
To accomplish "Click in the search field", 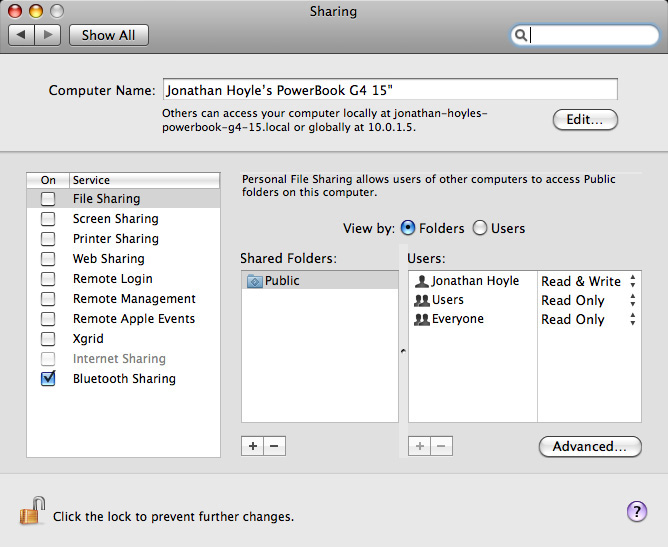I will [x=584, y=35].
